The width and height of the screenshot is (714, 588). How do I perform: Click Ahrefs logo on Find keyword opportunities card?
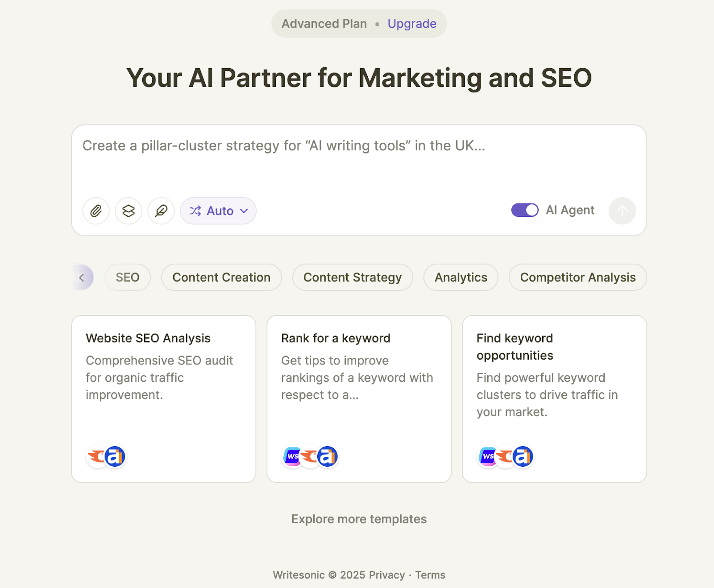tap(523, 456)
